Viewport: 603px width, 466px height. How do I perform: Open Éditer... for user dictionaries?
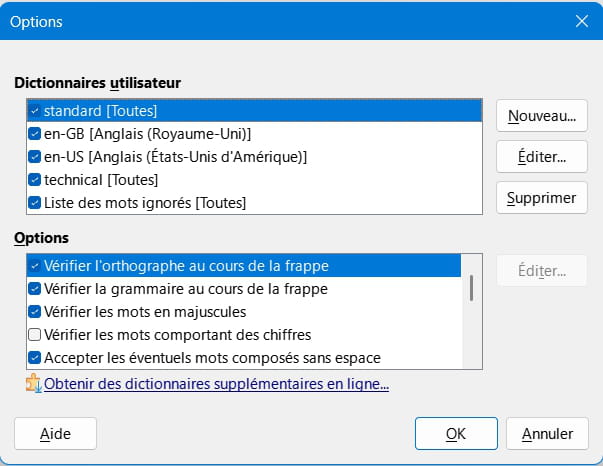[x=542, y=157]
